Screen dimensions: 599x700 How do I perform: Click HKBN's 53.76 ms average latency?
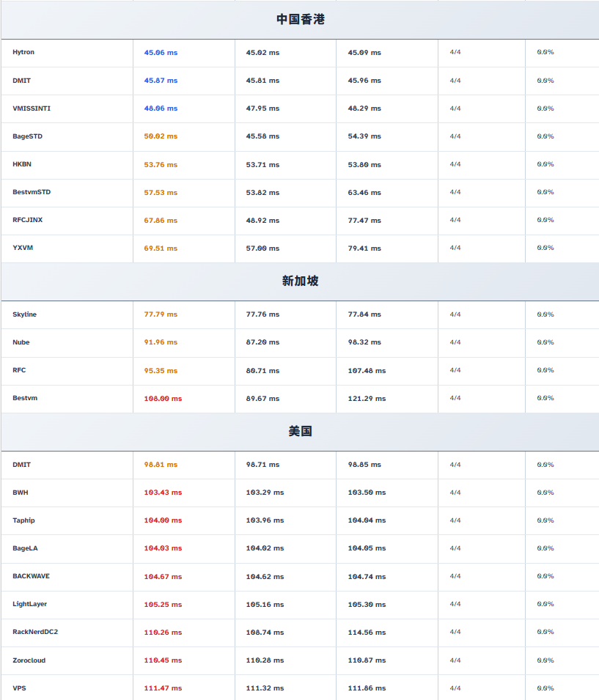(161, 165)
